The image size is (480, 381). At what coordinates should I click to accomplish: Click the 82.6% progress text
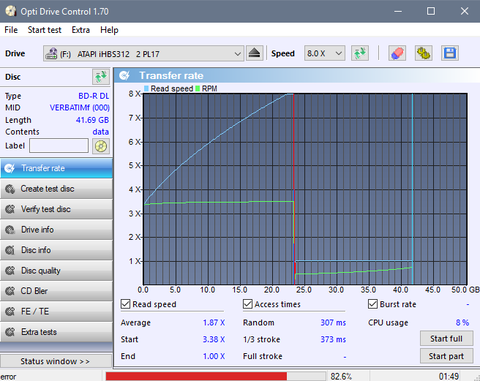(341, 377)
